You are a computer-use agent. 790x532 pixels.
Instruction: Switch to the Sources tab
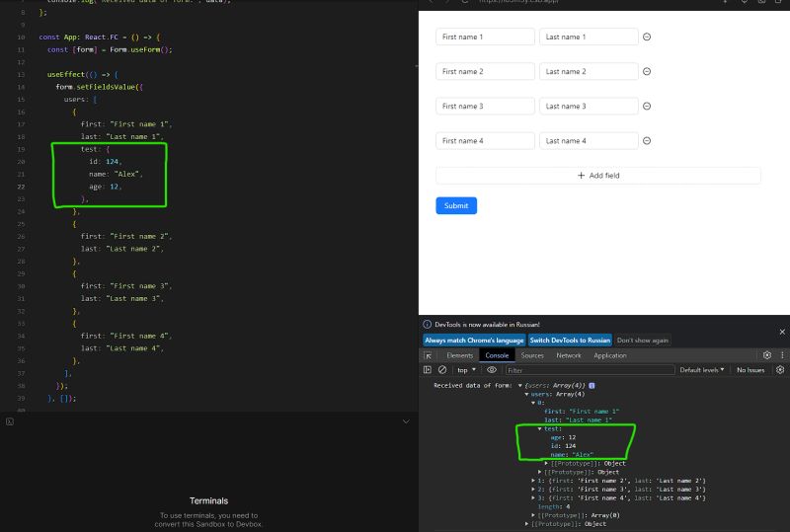(532, 355)
